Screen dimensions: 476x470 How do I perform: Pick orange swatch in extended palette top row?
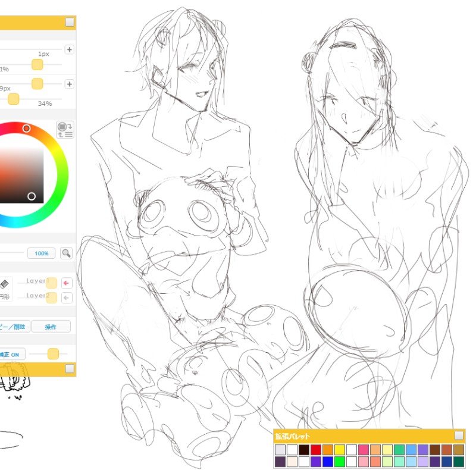(328, 450)
